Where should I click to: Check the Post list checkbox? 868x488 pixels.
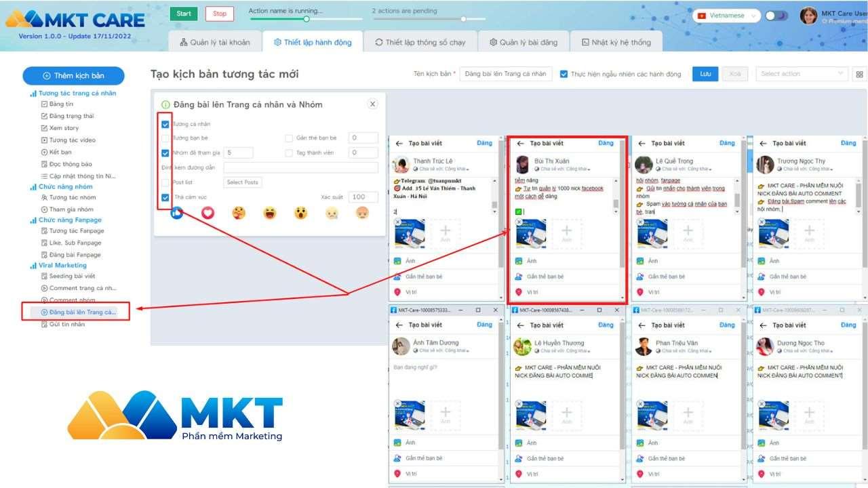[165, 182]
